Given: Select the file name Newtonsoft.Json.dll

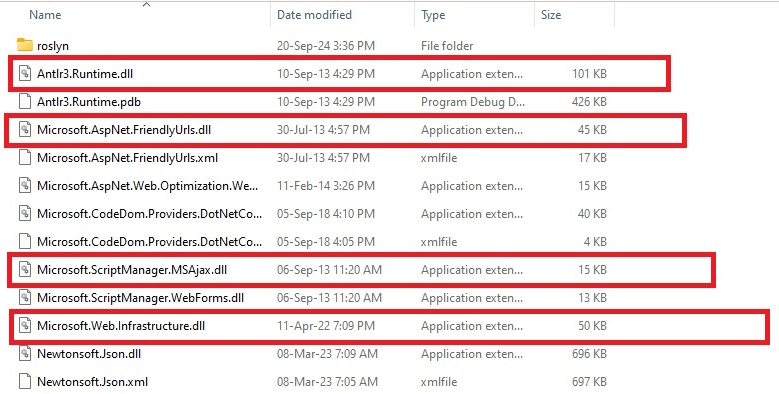Looking at the screenshot, I should pos(89,354).
